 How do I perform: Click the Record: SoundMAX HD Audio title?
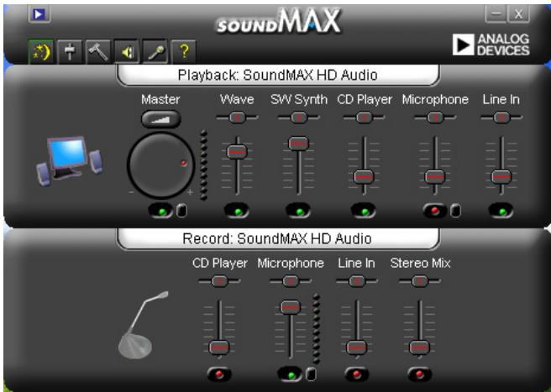pyautogui.click(x=277, y=238)
